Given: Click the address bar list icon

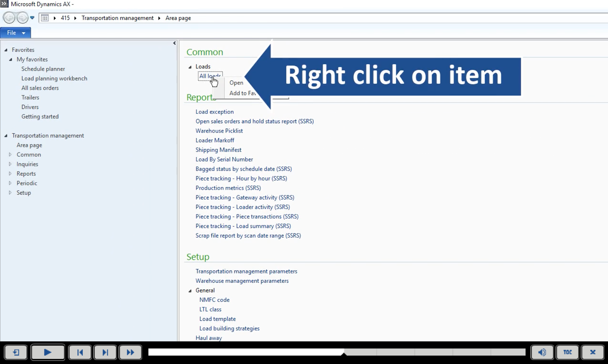Looking at the screenshot, I should coord(45,18).
